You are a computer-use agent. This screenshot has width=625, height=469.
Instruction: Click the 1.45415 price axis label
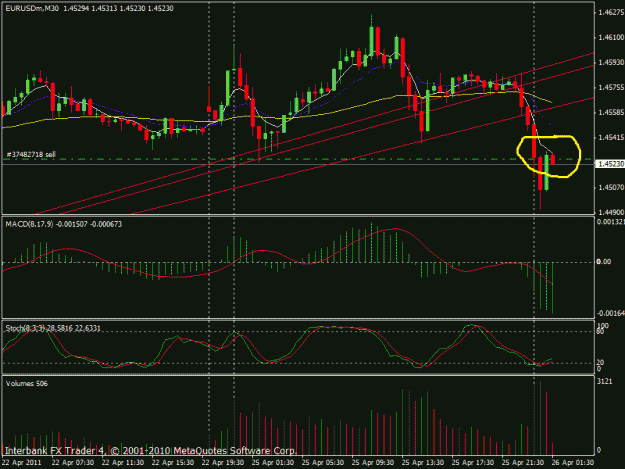click(611, 137)
